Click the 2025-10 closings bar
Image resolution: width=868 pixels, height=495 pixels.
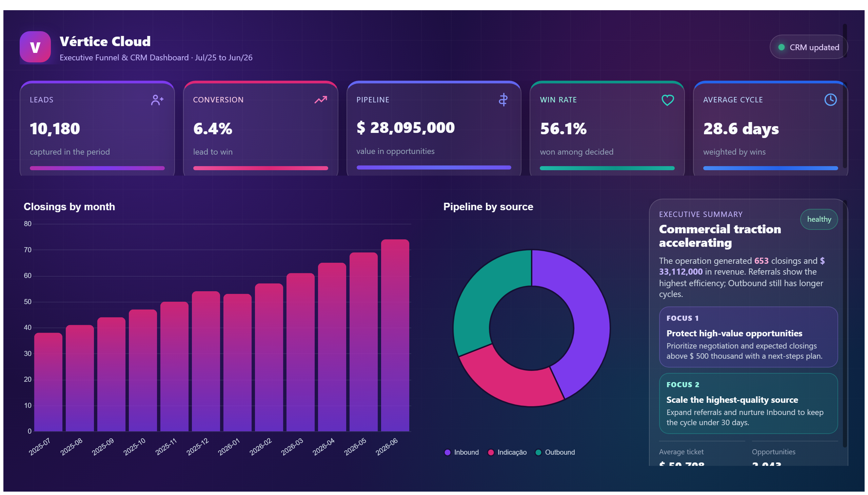tap(143, 371)
